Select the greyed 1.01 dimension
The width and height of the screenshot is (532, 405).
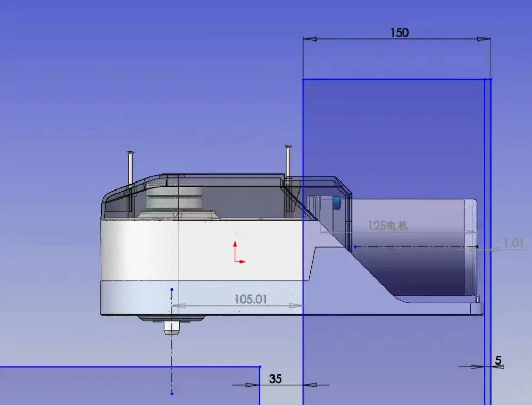(x=514, y=243)
